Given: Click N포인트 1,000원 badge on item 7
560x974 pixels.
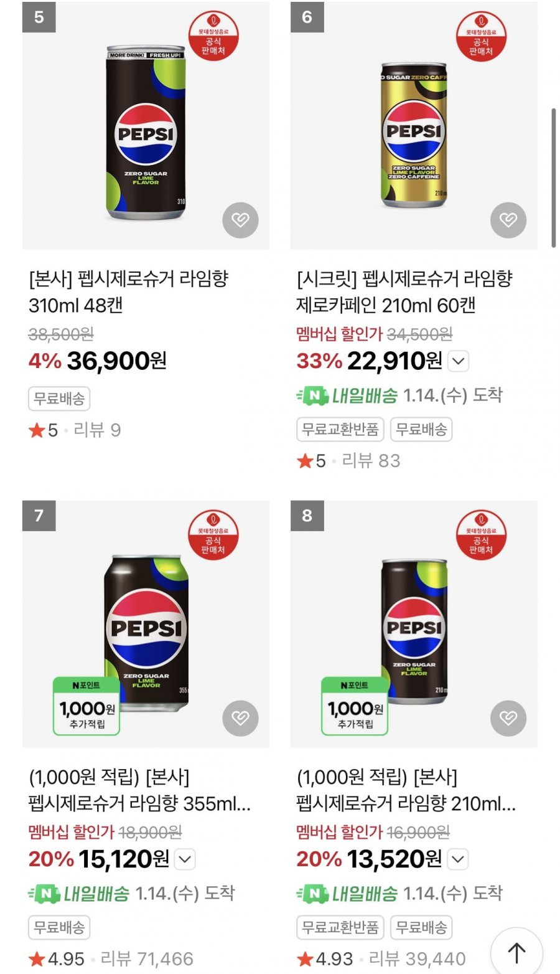Looking at the screenshot, I should click(x=86, y=706).
